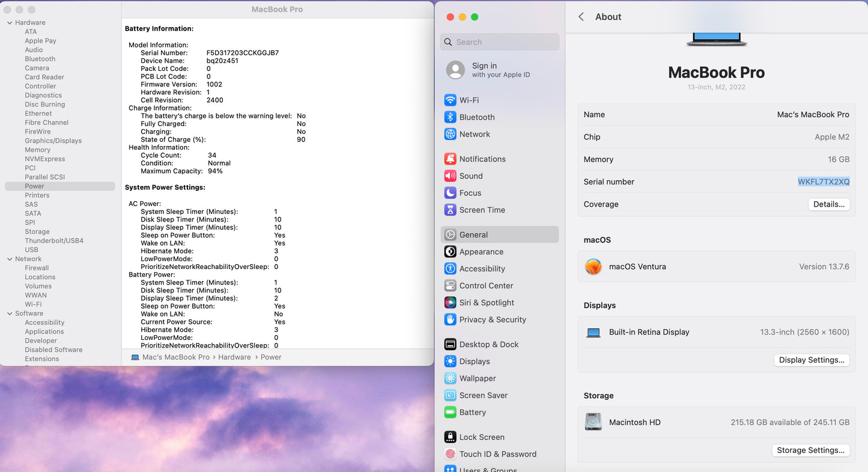Select Graphics/Displays in the hardware list

53,141
